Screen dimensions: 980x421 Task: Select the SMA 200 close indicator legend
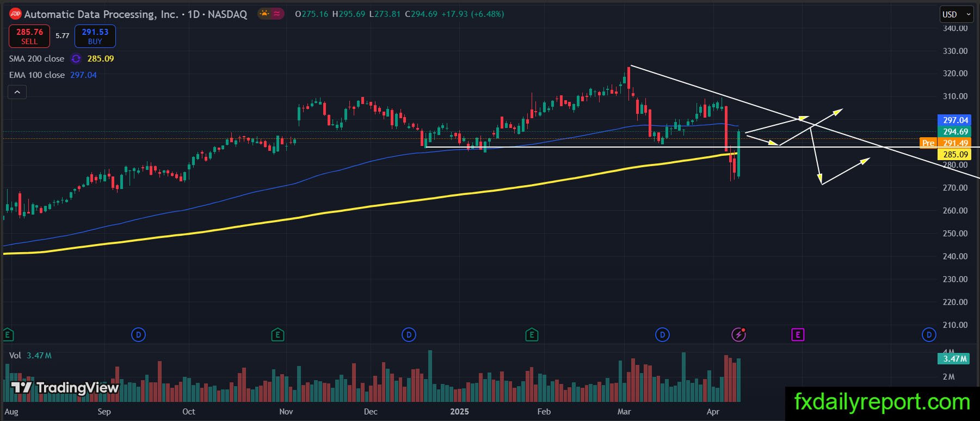coord(36,59)
